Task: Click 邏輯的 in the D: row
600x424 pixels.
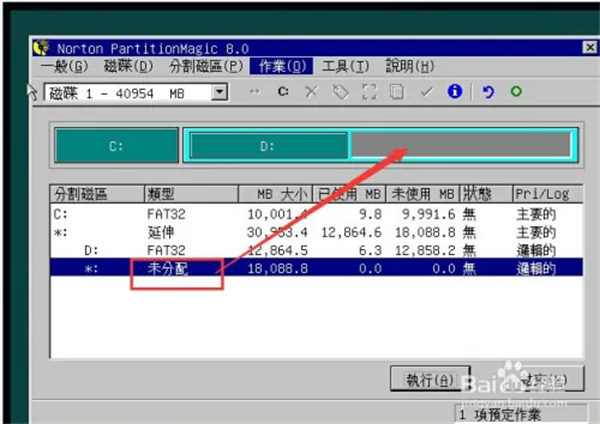Action: (536, 250)
